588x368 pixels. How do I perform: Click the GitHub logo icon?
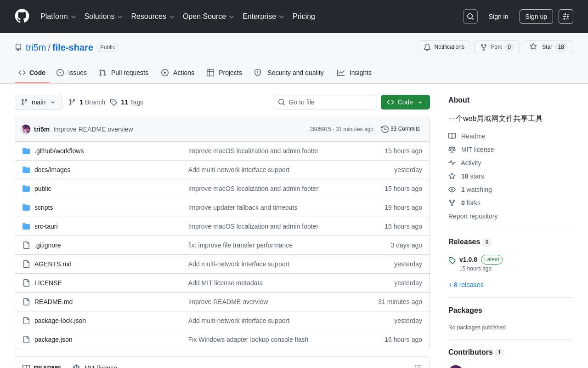(22, 16)
